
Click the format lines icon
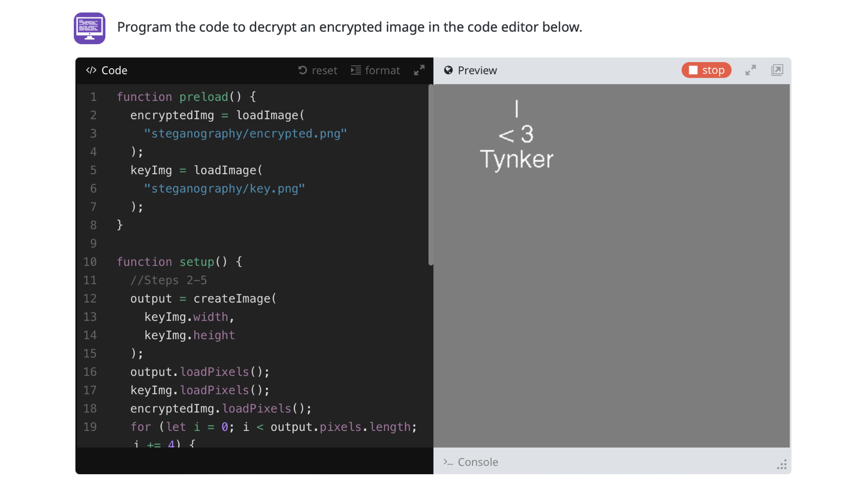pyautogui.click(x=356, y=70)
